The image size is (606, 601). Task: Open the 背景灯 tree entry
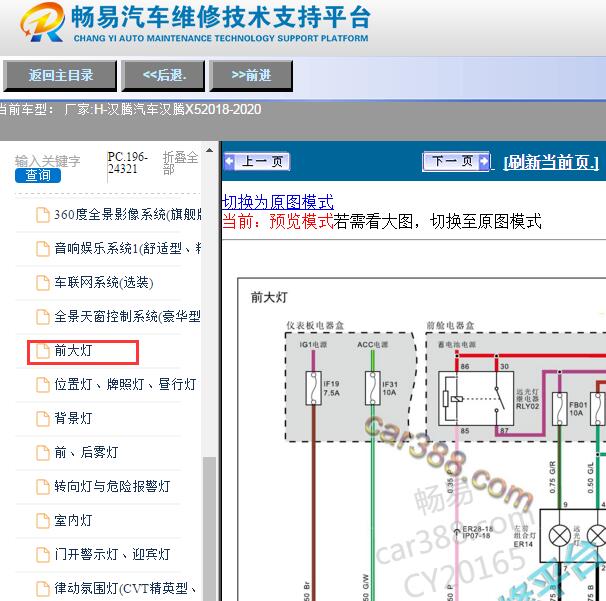tap(73, 419)
